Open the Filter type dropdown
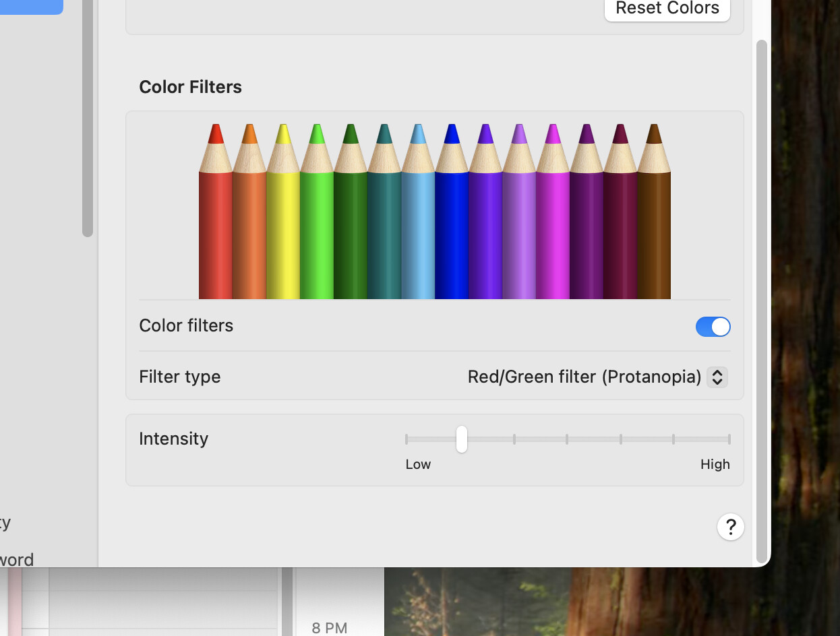 (584, 377)
